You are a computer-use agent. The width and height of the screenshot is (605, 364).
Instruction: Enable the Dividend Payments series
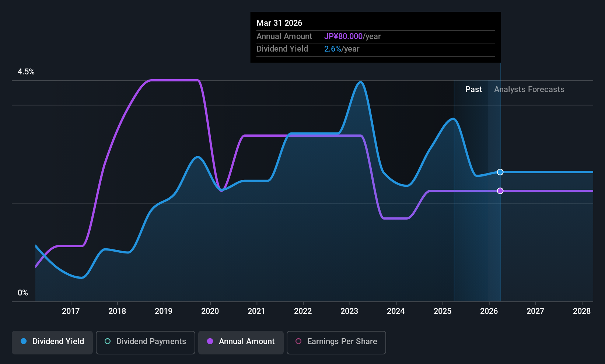pos(146,342)
